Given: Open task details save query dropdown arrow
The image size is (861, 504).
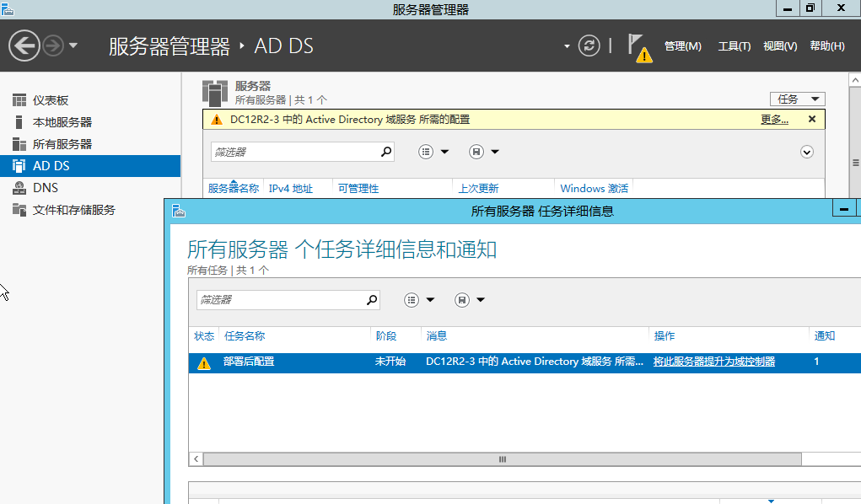Looking at the screenshot, I should [x=481, y=300].
